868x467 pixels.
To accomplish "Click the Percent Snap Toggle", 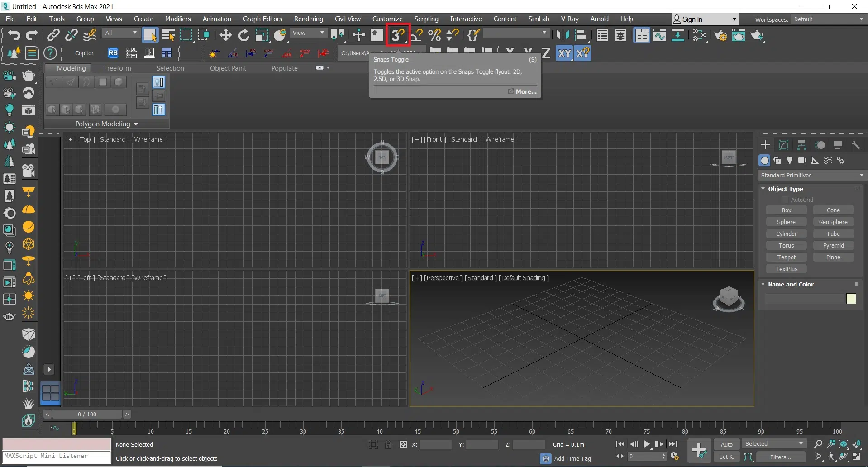I will 434,35.
